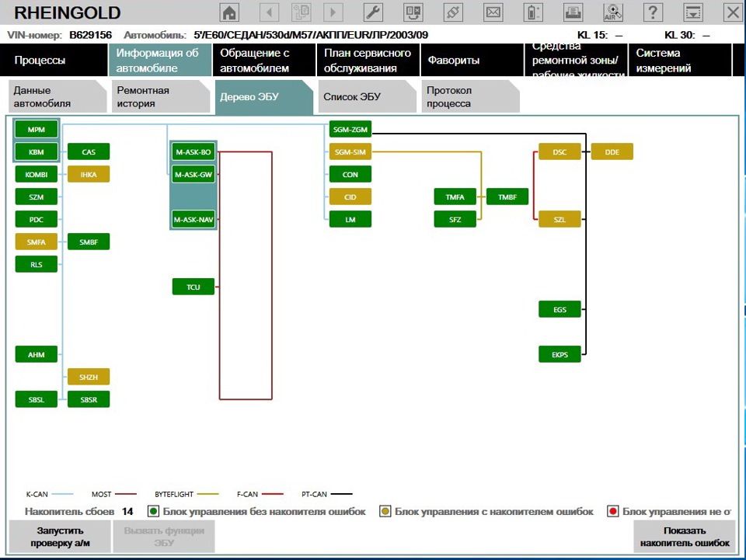Click the screen switch toolbar icon

tap(413, 12)
